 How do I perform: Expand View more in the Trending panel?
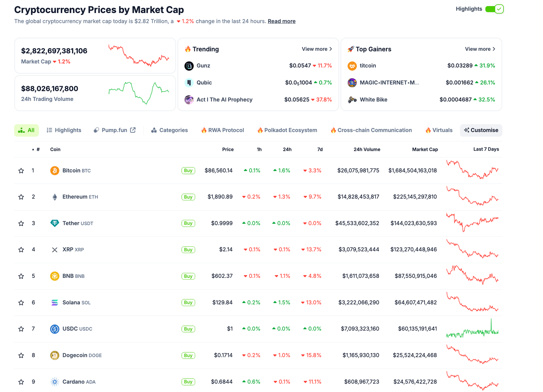tap(317, 49)
